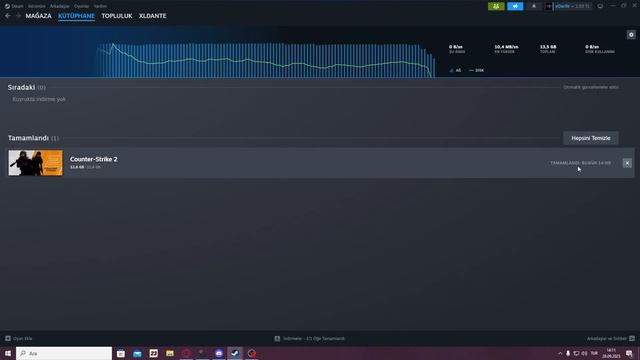Open the Arkadaşlar menu
Screen dimensions: 640x360
click(60, 6)
